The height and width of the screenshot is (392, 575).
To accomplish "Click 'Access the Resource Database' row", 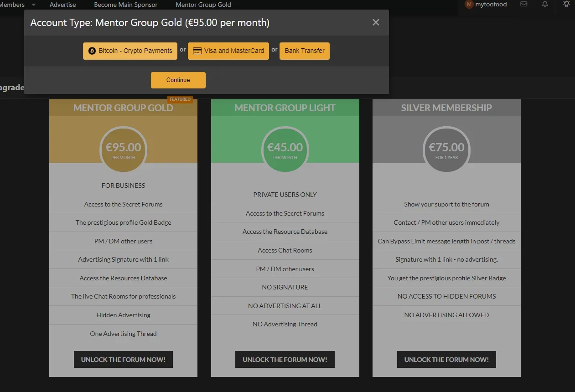I will [x=285, y=232].
